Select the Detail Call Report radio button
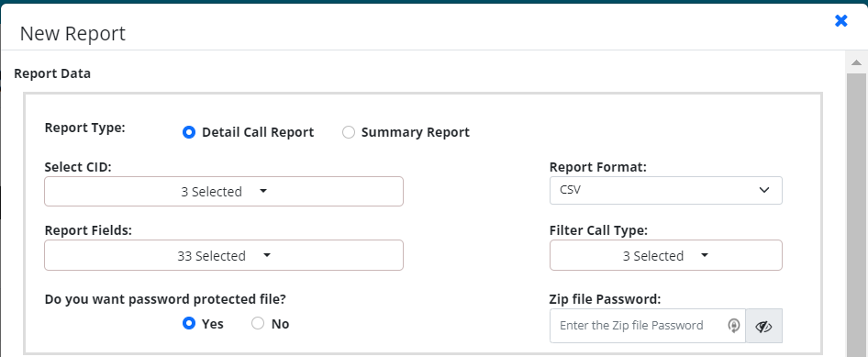Screen dimensions: 868x357 pyautogui.click(x=189, y=133)
